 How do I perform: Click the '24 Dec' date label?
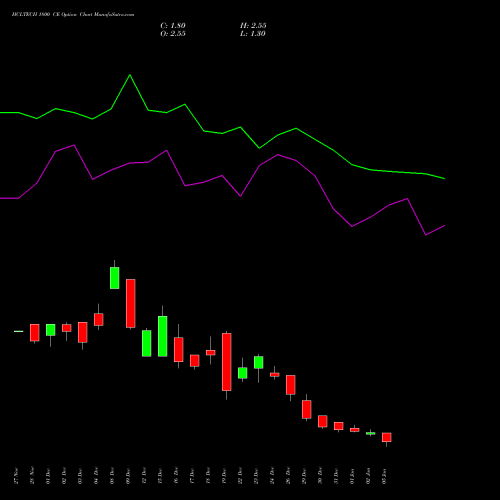coord(272,476)
